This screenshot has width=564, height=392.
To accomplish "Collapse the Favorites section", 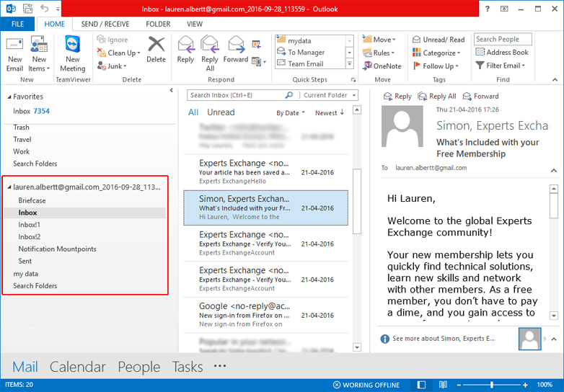I will pyautogui.click(x=9, y=97).
